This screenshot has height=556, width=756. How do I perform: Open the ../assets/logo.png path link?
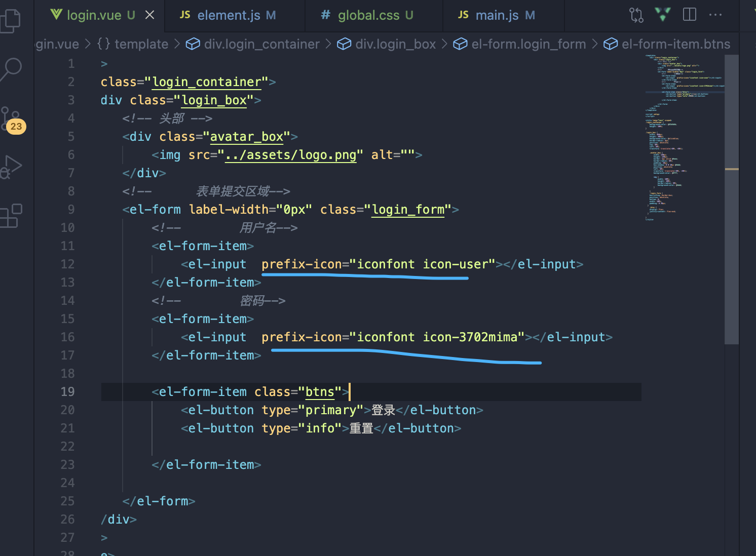(x=291, y=155)
